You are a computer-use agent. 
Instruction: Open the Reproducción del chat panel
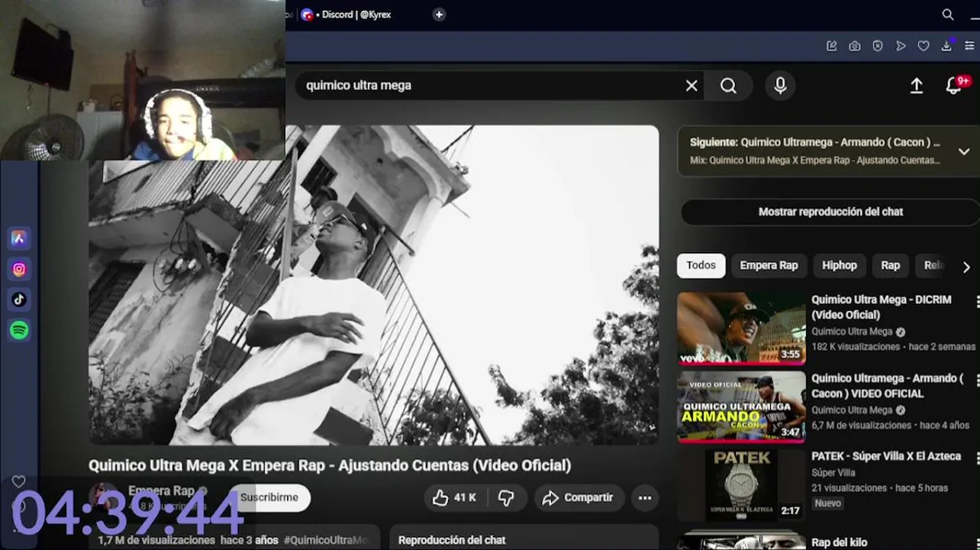[x=524, y=538]
